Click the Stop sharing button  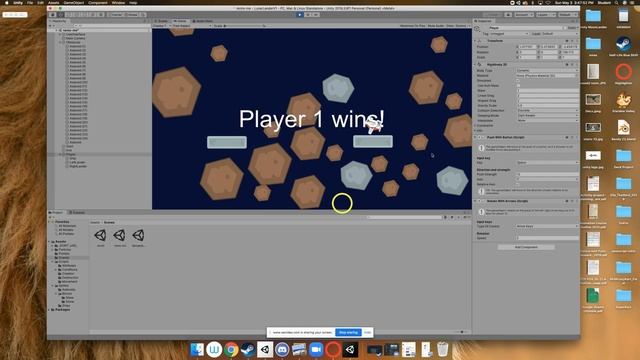[x=349, y=332]
